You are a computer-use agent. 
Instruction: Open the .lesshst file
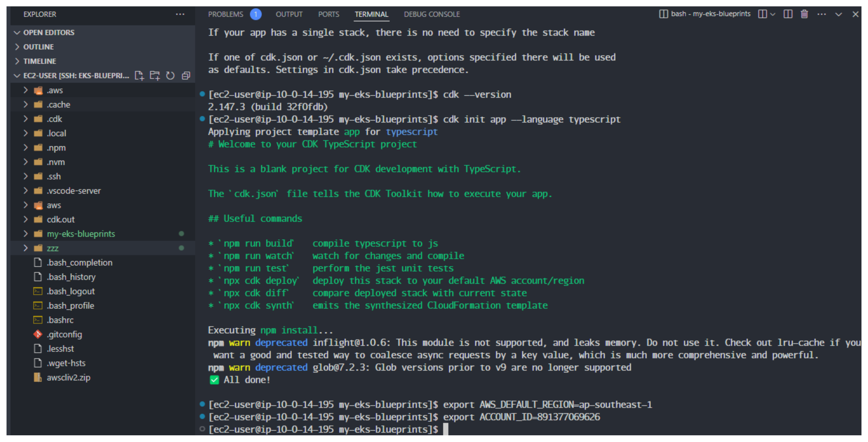(102, 349)
